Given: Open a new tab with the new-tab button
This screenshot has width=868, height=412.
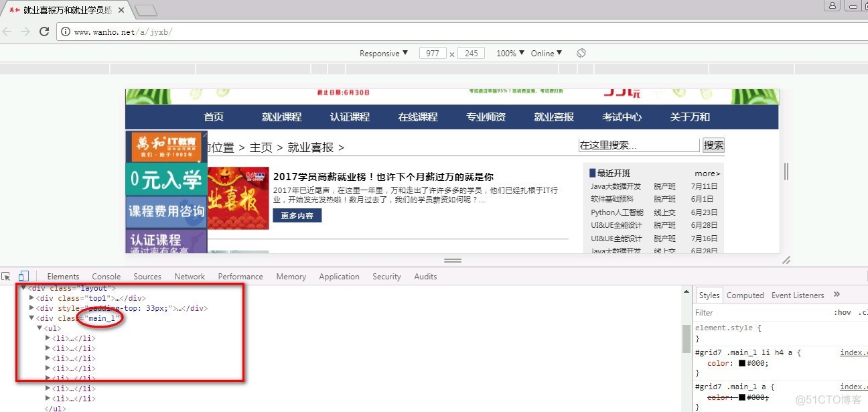Looking at the screenshot, I should coord(145,10).
